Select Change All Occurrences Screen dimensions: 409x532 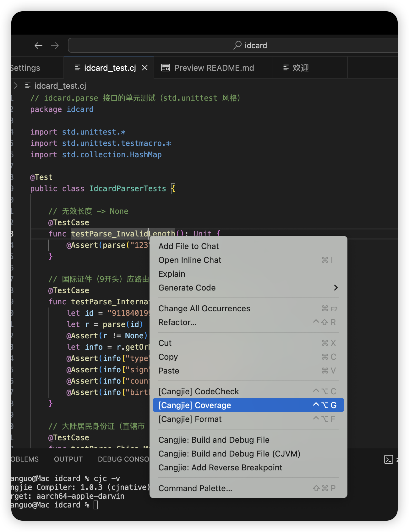248,308
